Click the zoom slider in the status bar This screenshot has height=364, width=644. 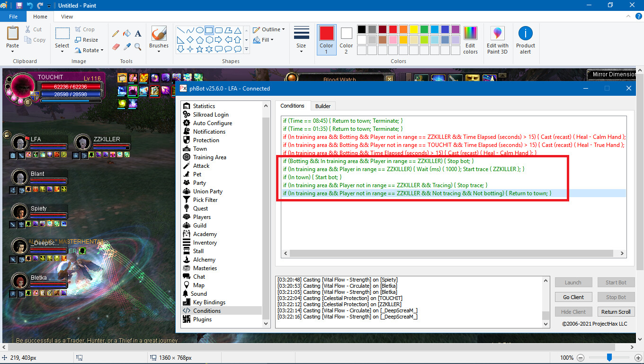pos(609,358)
